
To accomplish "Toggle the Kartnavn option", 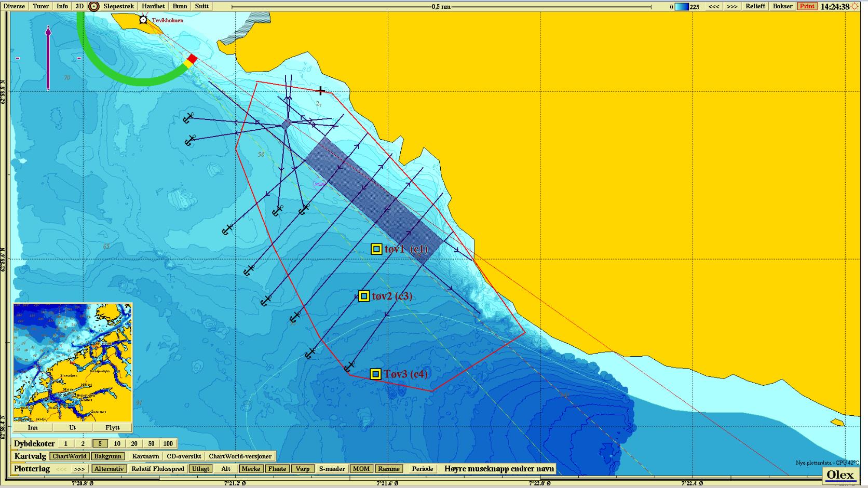I will coord(145,456).
